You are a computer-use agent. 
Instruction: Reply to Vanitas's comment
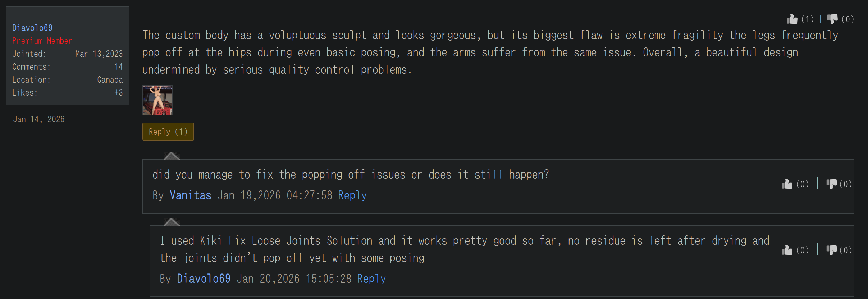coord(352,195)
